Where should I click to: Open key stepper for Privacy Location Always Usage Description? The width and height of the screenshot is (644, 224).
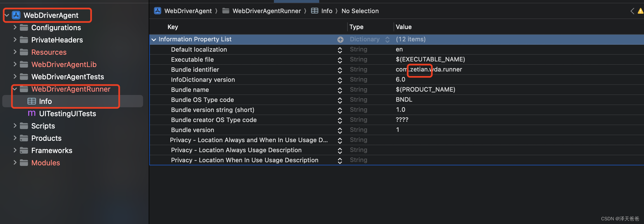click(340, 151)
